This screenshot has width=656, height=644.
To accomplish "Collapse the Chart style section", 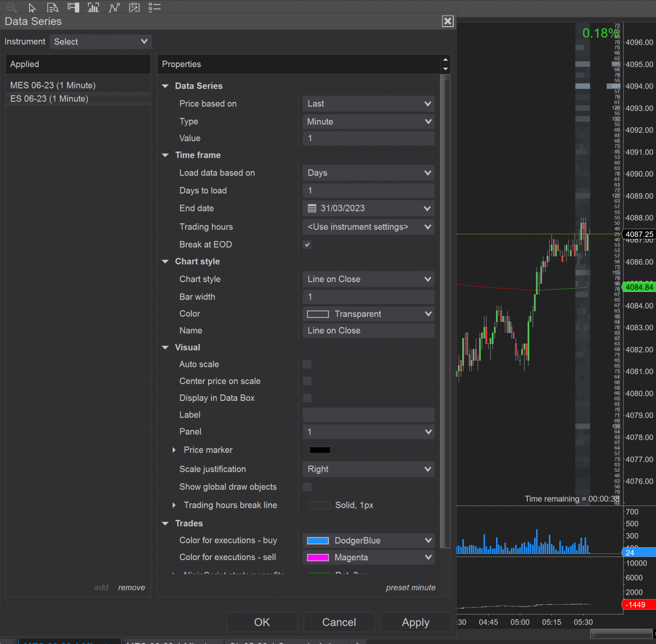I will [165, 261].
